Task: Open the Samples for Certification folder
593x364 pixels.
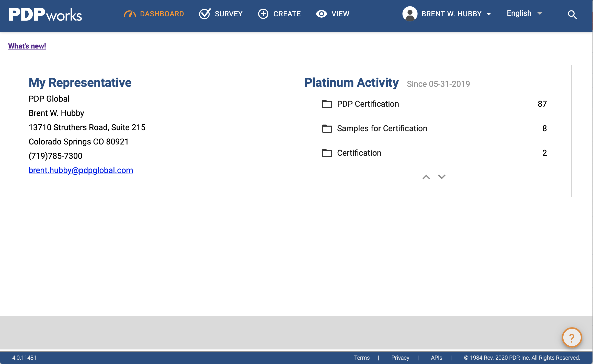Action: [382, 128]
